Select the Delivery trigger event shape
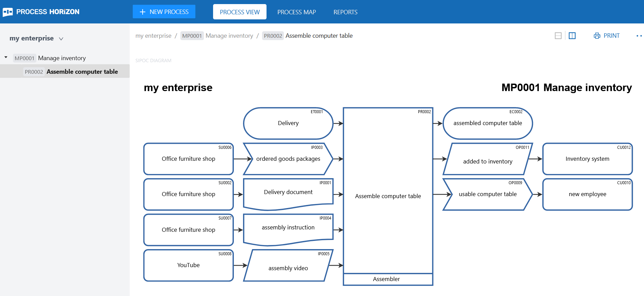644x296 pixels. click(x=288, y=123)
